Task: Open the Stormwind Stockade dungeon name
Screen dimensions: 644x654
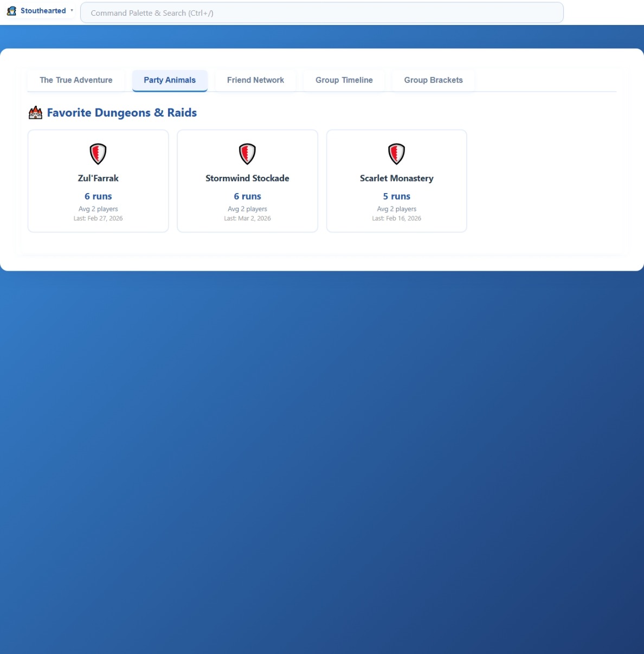Action: point(247,178)
